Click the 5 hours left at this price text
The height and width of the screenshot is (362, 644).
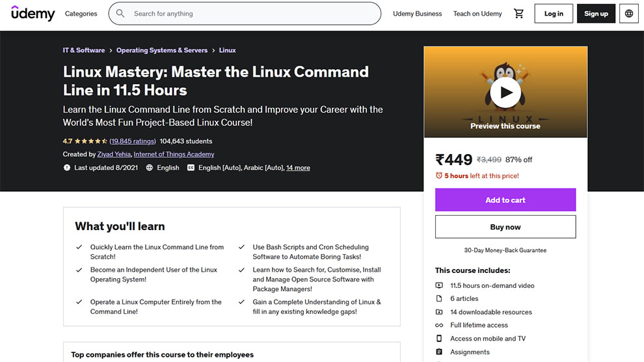[481, 175]
